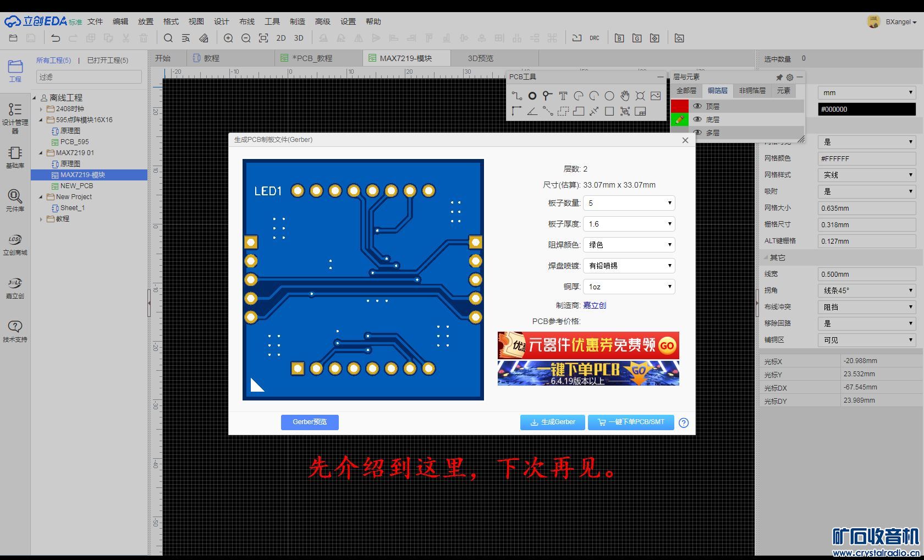The height and width of the screenshot is (560, 924).
Task: Switch to 2D view from toolbar
Action: point(281,38)
